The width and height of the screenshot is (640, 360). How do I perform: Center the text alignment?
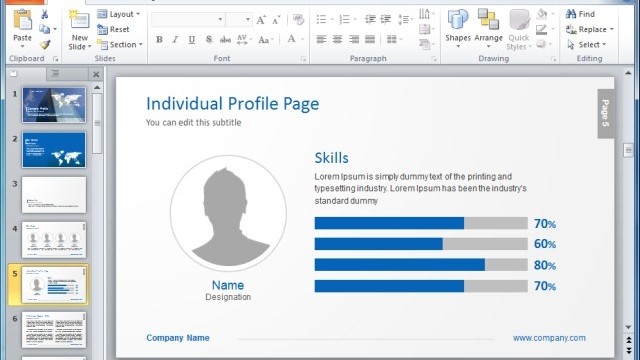click(x=338, y=39)
